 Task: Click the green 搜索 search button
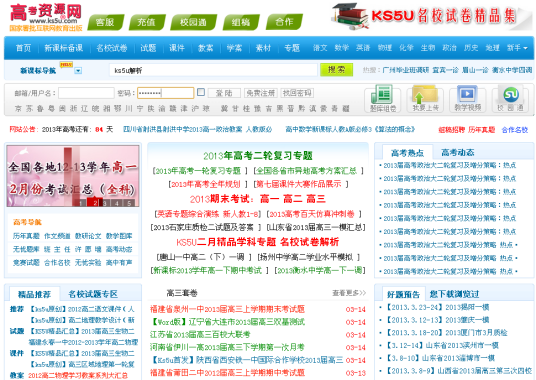click(336, 70)
